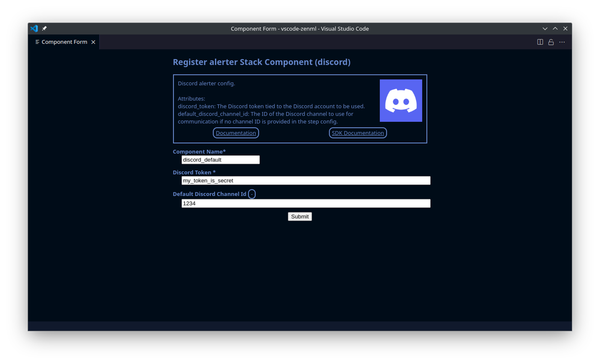Click the Register alerter Stack Component heading
This screenshot has height=364, width=600.
(x=262, y=62)
